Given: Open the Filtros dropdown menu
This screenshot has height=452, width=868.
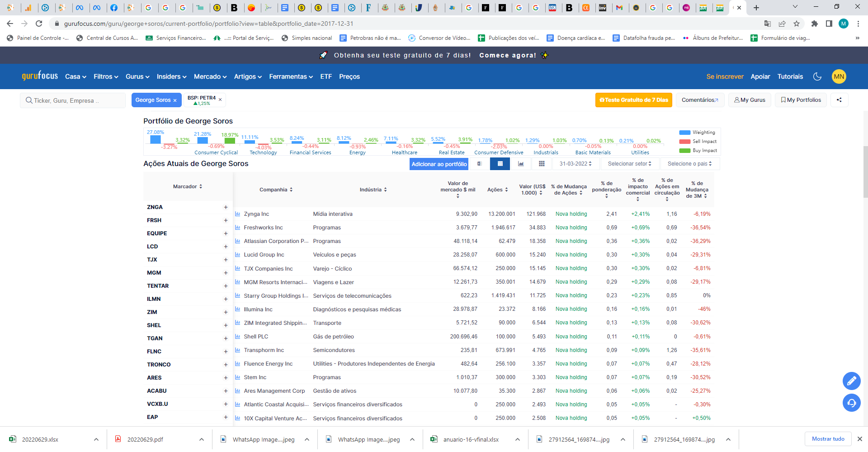Looking at the screenshot, I should pyautogui.click(x=106, y=76).
